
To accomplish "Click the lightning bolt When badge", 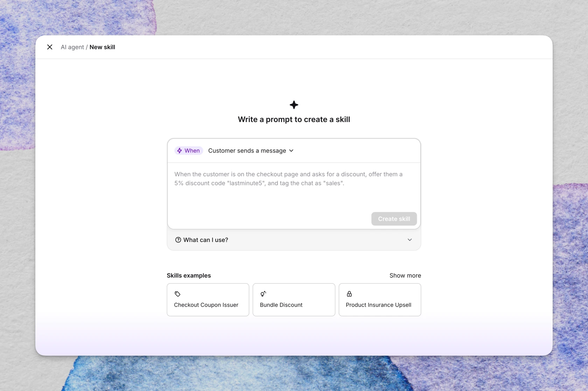I will point(189,150).
